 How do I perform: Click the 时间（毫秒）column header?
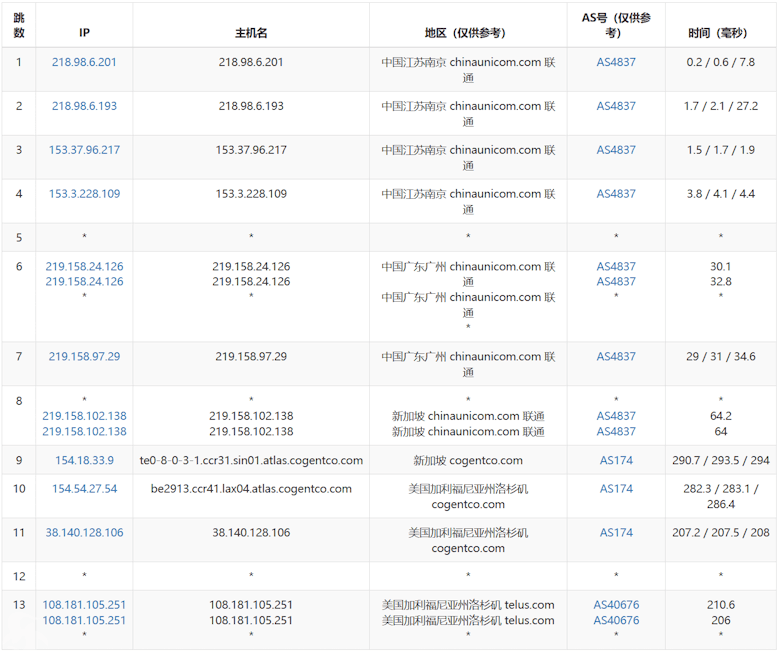pos(720,33)
